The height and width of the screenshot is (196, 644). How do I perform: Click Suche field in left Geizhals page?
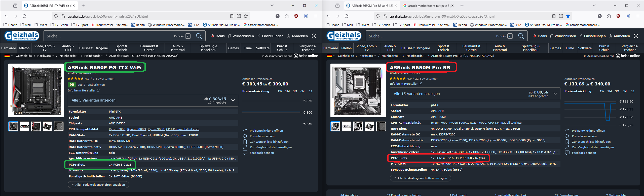(x=108, y=36)
